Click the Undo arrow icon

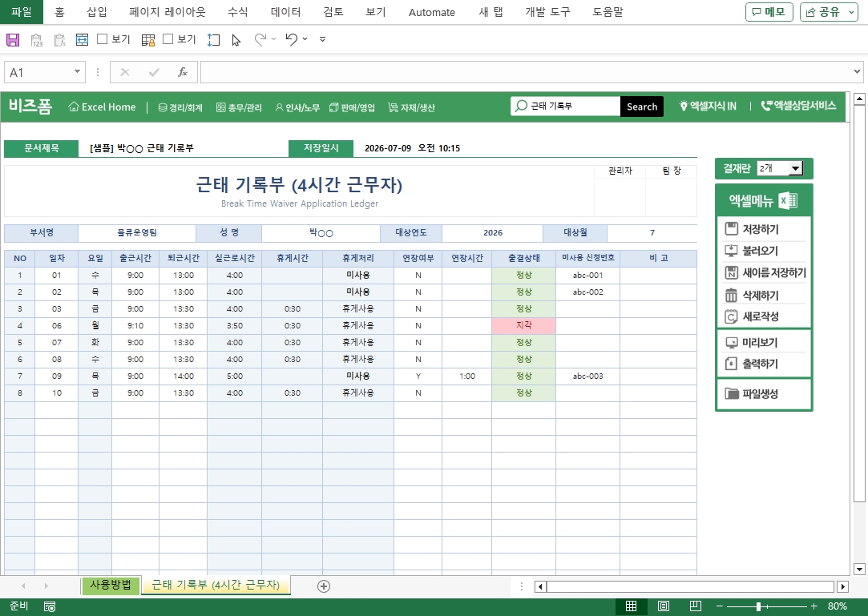coord(291,39)
